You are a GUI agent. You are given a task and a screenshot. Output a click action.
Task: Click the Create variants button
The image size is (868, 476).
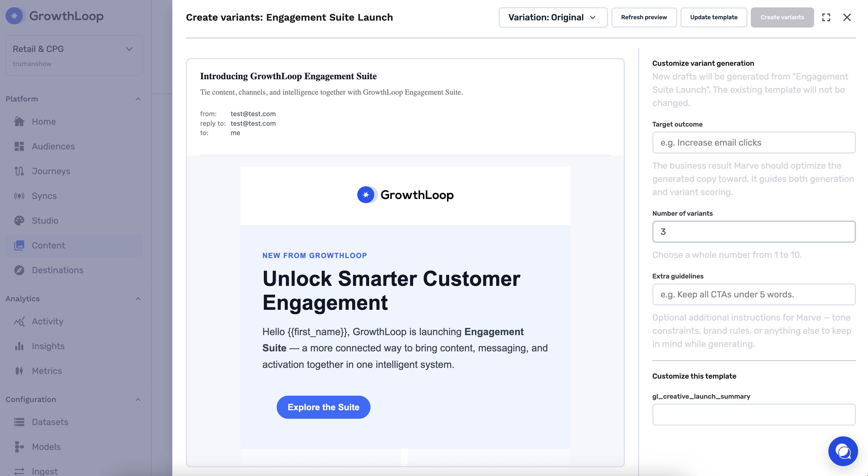pos(782,17)
